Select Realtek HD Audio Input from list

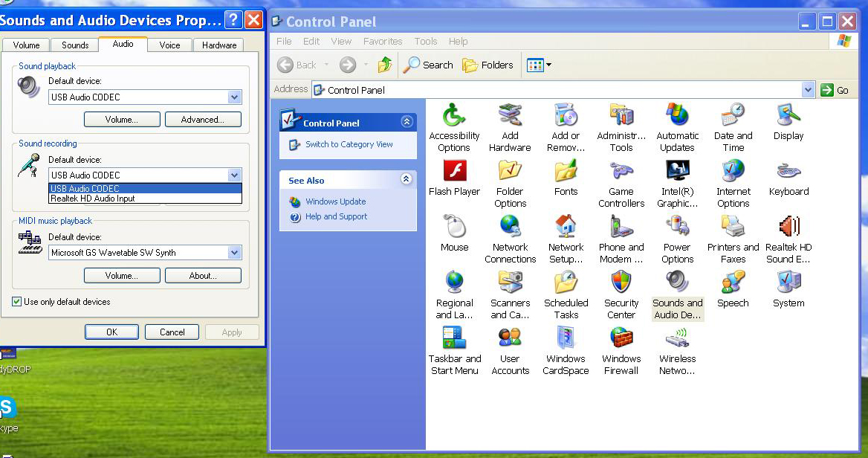93,199
